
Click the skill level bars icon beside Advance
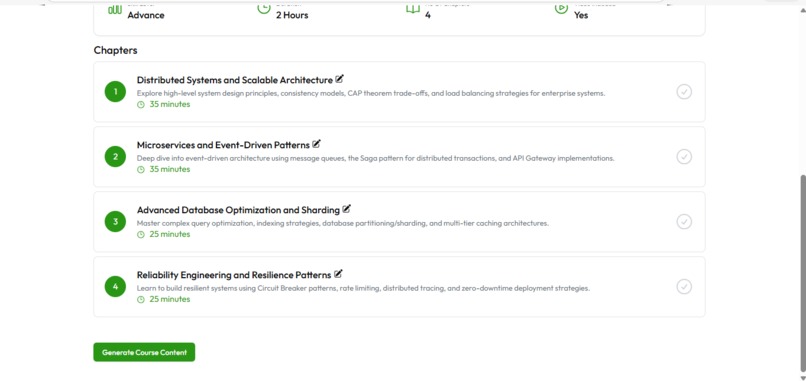click(x=115, y=9)
